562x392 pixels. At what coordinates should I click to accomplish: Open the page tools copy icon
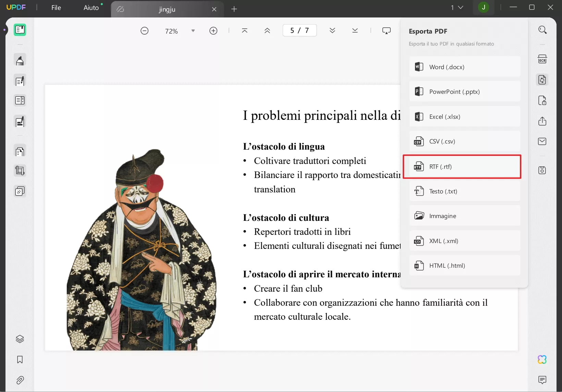tap(20, 151)
